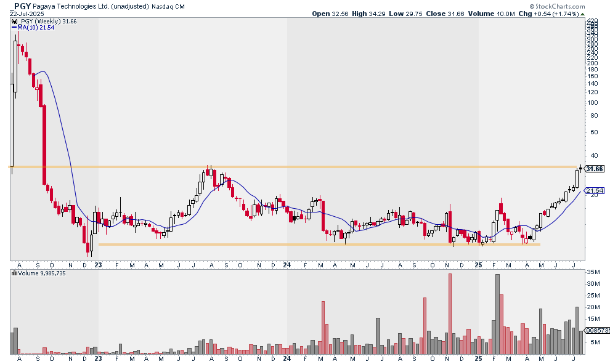This screenshot has width=610, height=364.
Task: Click the 5M volume axis label
Action: (x=595, y=342)
